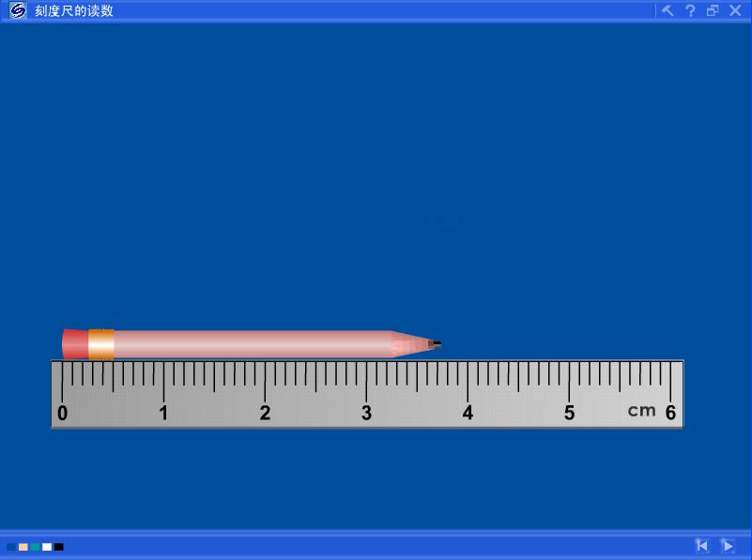Open help with the question mark icon
Image resolution: width=752 pixels, height=560 pixels.
pyautogui.click(x=690, y=11)
